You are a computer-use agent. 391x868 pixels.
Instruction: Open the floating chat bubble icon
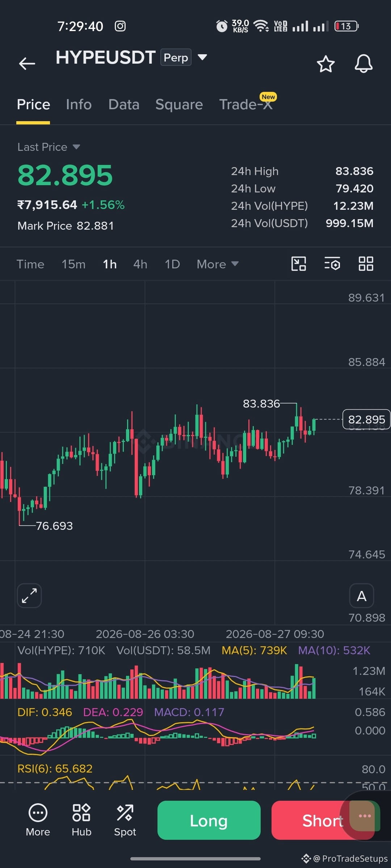coord(365,816)
